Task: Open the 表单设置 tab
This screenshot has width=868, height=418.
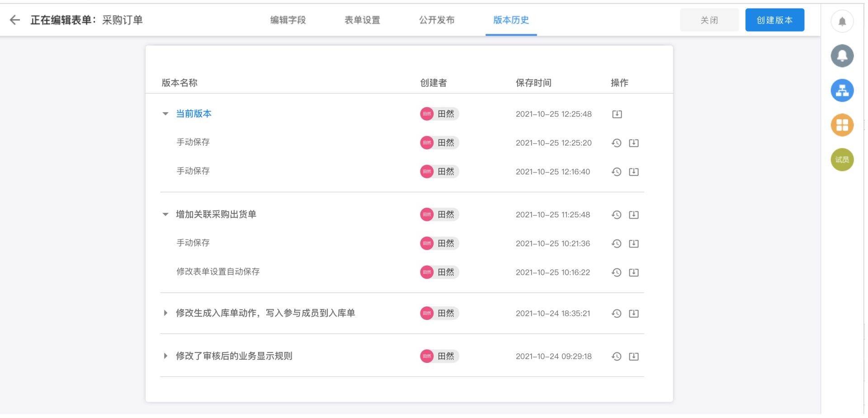Action: tap(362, 20)
